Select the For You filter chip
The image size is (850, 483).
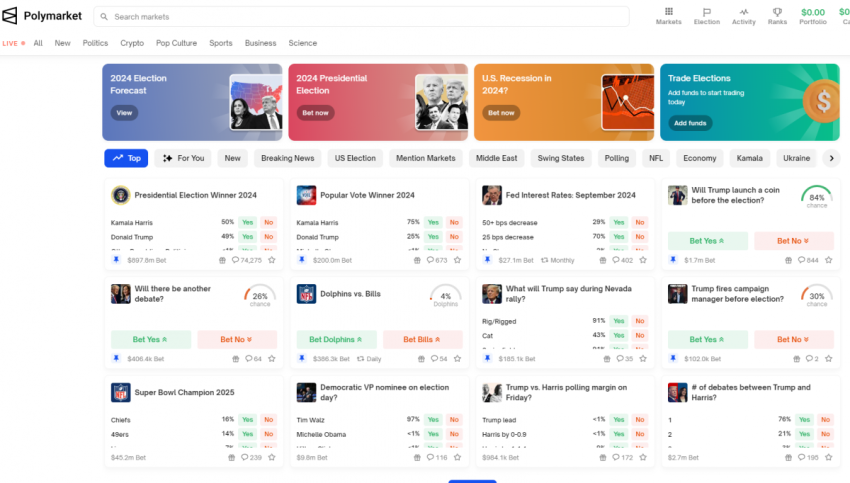[x=183, y=158]
